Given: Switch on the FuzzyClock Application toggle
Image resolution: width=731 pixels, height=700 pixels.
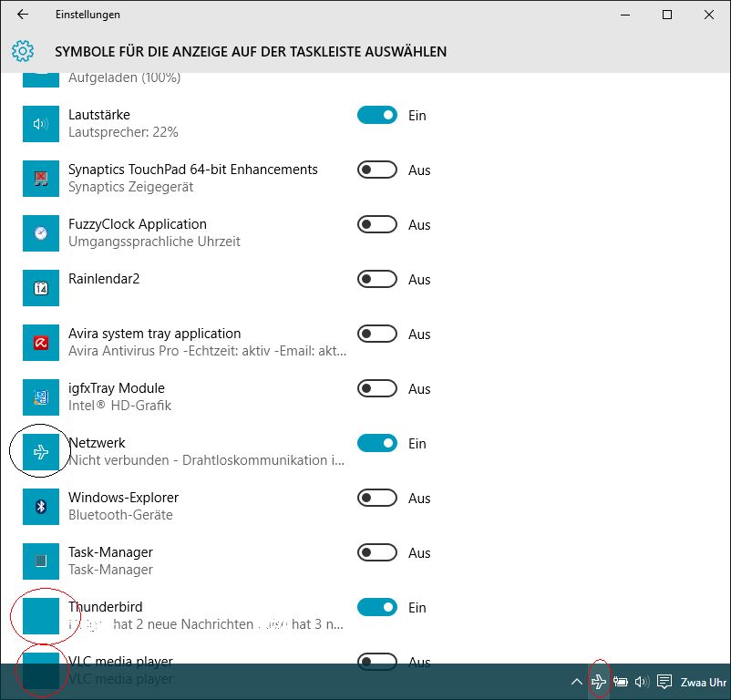Looking at the screenshot, I should pyautogui.click(x=377, y=224).
